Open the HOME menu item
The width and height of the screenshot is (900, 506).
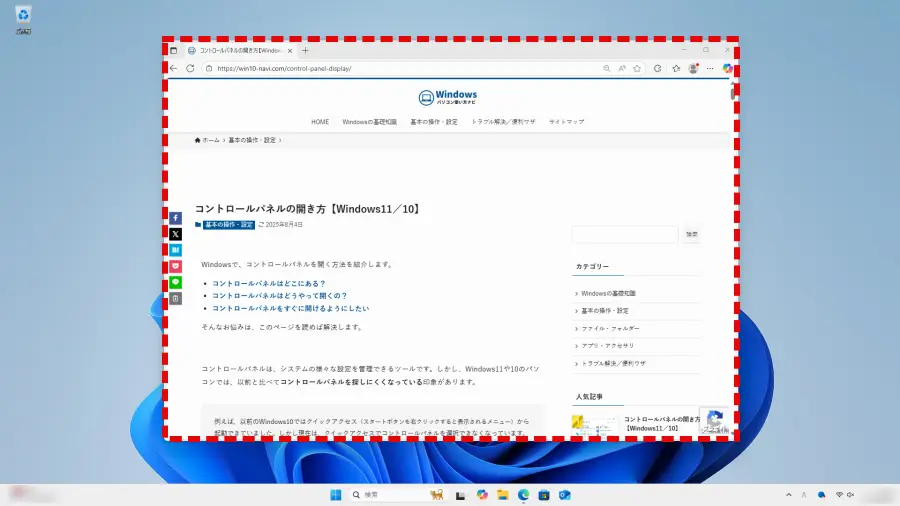(320, 122)
